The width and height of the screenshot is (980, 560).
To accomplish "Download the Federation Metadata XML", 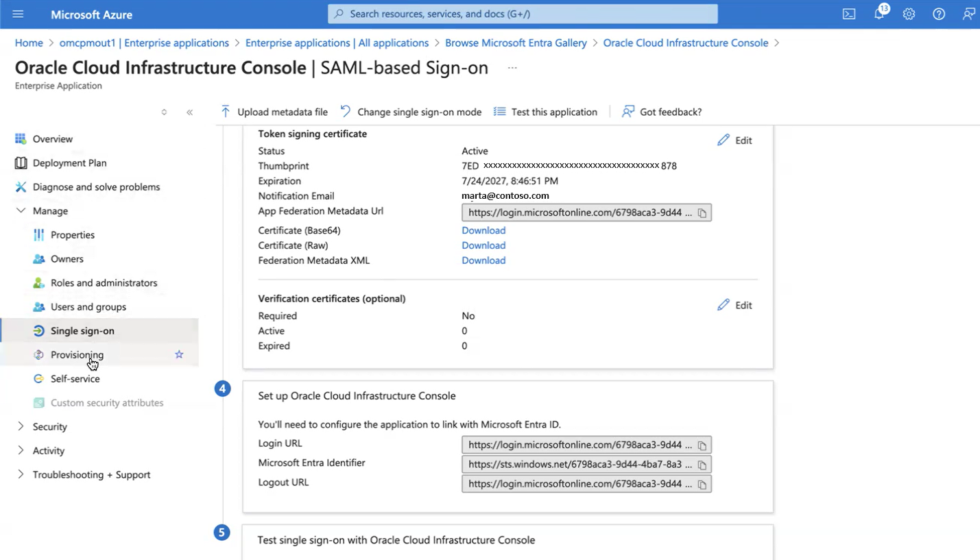I will tap(483, 260).
